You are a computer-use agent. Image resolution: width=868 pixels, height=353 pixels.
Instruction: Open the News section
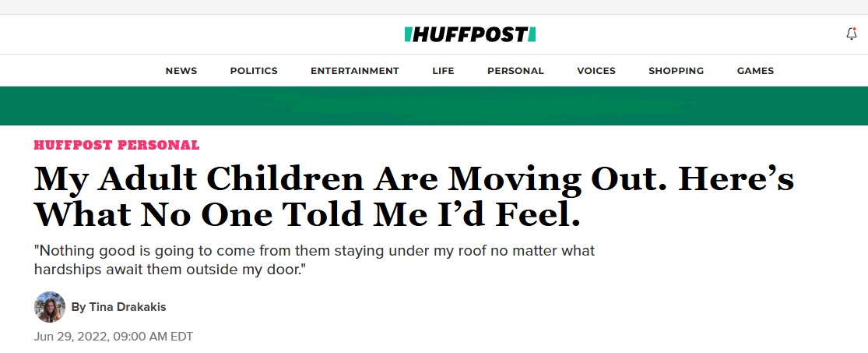(x=181, y=71)
